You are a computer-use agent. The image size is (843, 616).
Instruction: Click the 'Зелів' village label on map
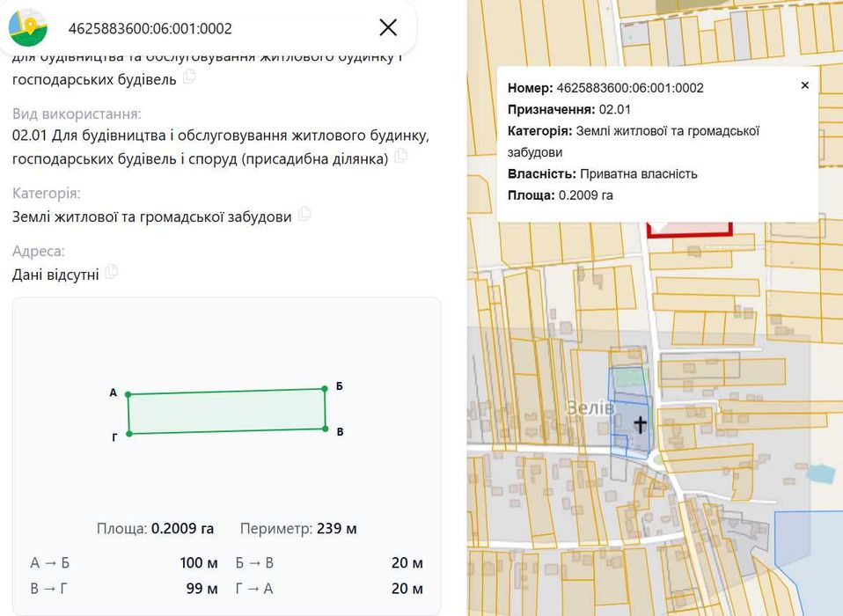pyautogui.click(x=590, y=408)
